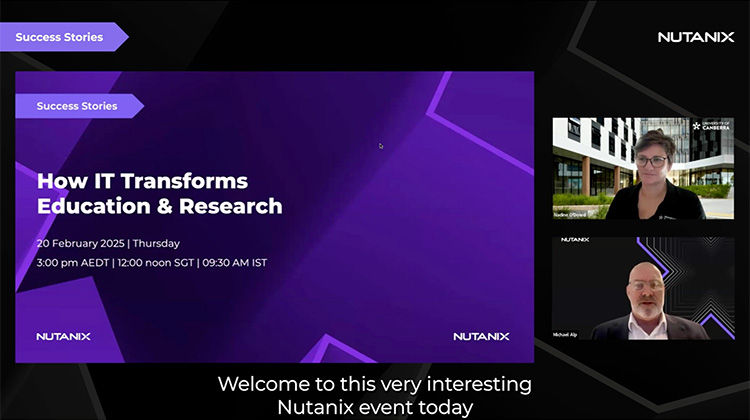Click the Nutanix logo at slide bottom-left
The image size is (750, 420).
pyautogui.click(x=64, y=337)
